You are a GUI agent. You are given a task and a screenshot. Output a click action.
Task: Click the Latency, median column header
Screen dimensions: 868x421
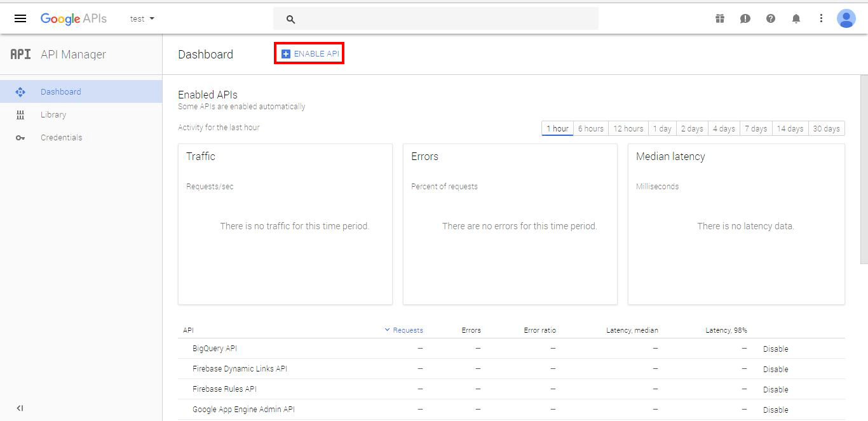[x=632, y=330]
